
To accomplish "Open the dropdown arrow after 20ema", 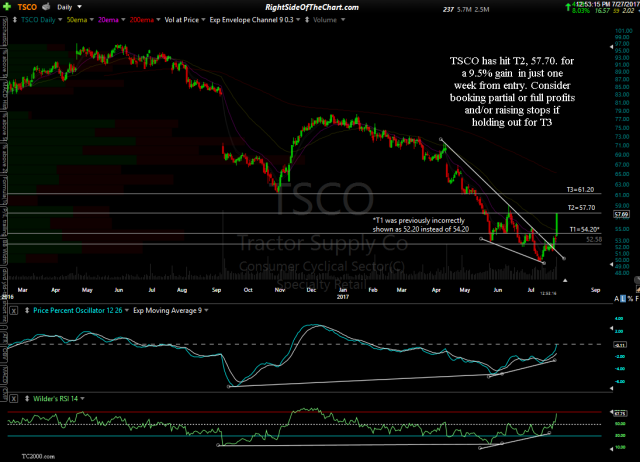I will click(x=123, y=20).
